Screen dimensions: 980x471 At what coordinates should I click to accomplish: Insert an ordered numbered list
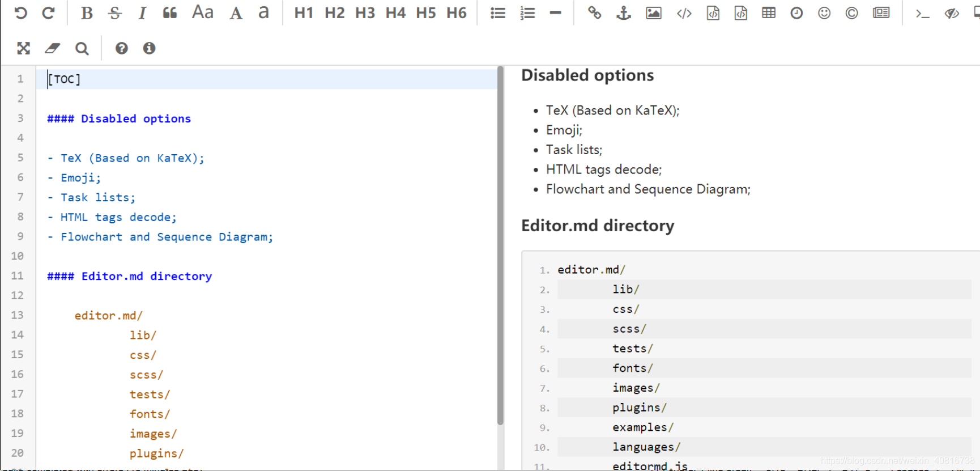[x=527, y=12]
